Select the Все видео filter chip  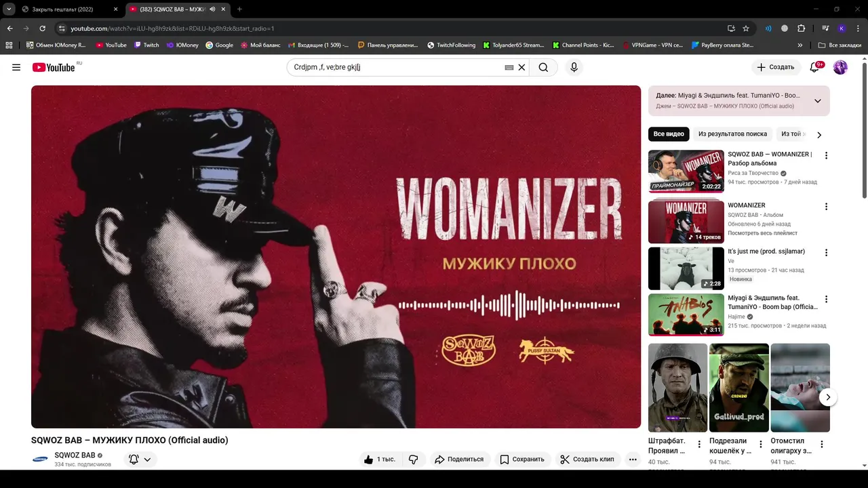(669, 134)
